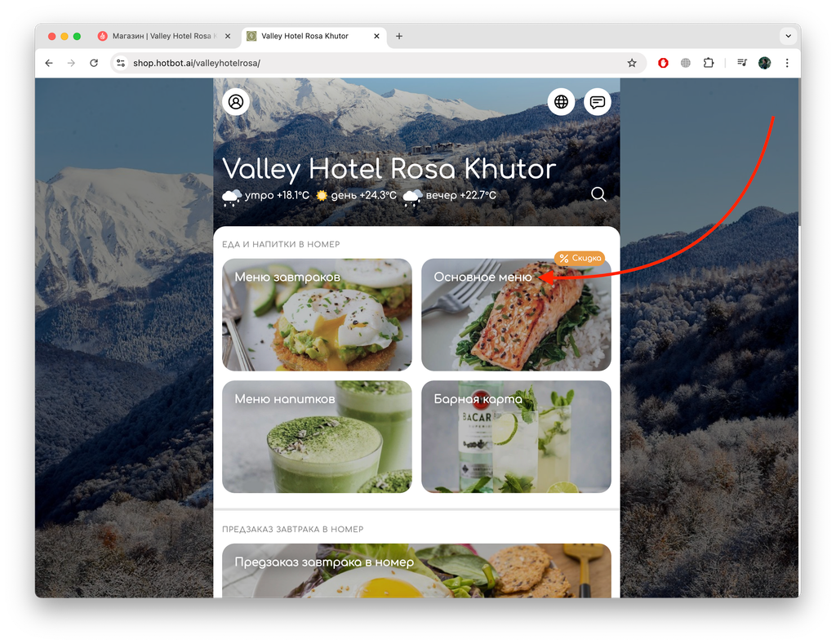Open the chat message icon
This screenshot has width=836, height=644.
pos(597,102)
